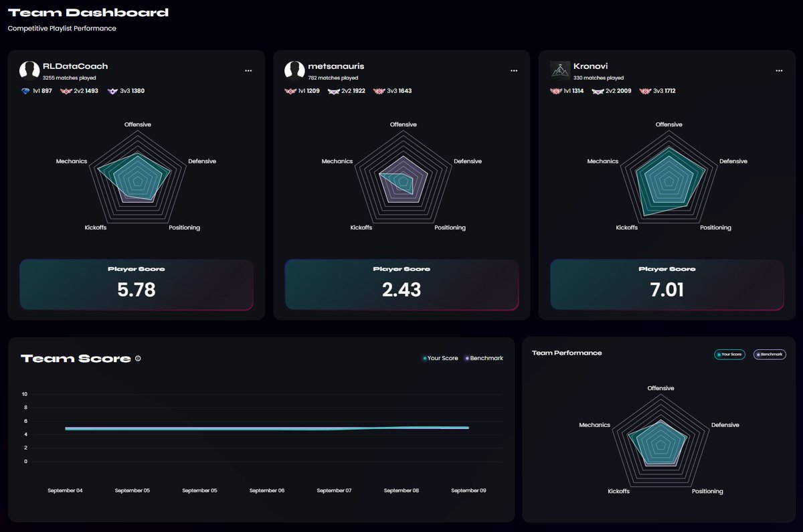Click the 2v2 rank icon on Kronovi's card
Screen dimensions: 803x532
point(598,90)
